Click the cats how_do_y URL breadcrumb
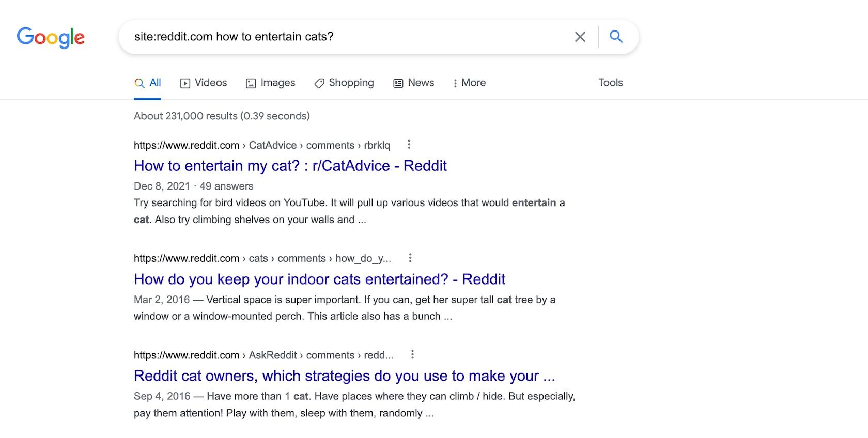This screenshot has width=868, height=438. tap(262, 258)
